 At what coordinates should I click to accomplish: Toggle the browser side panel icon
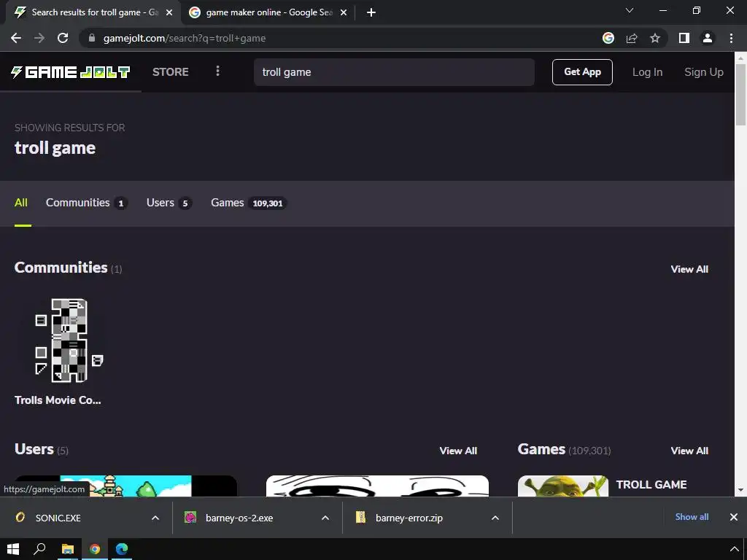click(684, 38)
